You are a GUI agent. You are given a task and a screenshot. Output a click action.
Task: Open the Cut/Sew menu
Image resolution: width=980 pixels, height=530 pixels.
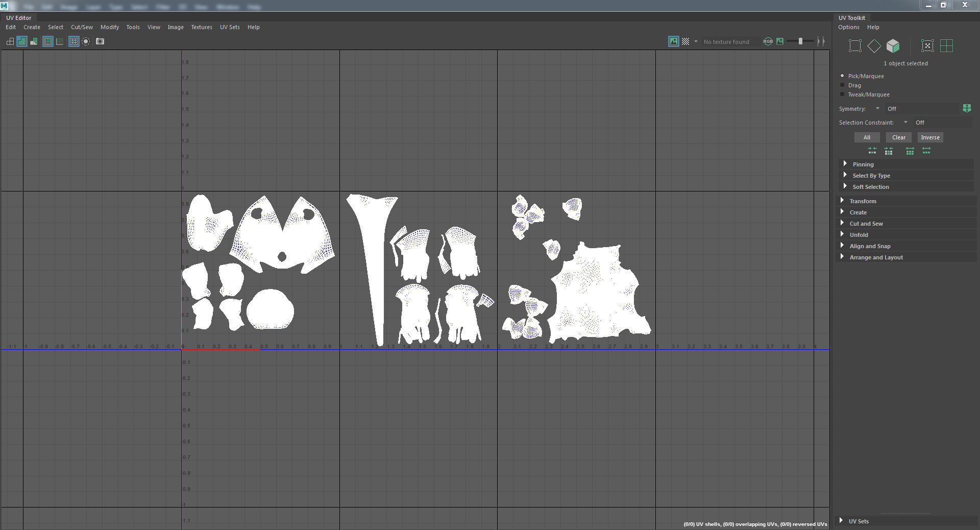coord(82,27)
